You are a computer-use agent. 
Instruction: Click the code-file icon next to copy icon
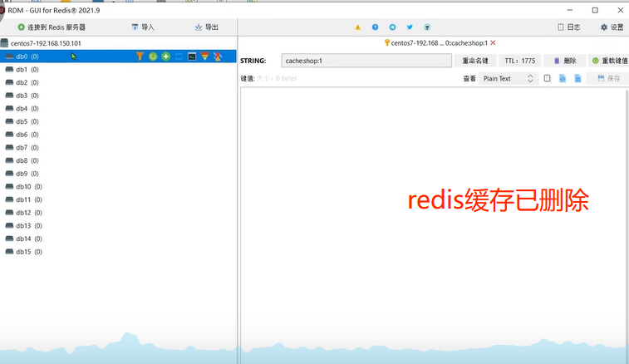(563, 78)
